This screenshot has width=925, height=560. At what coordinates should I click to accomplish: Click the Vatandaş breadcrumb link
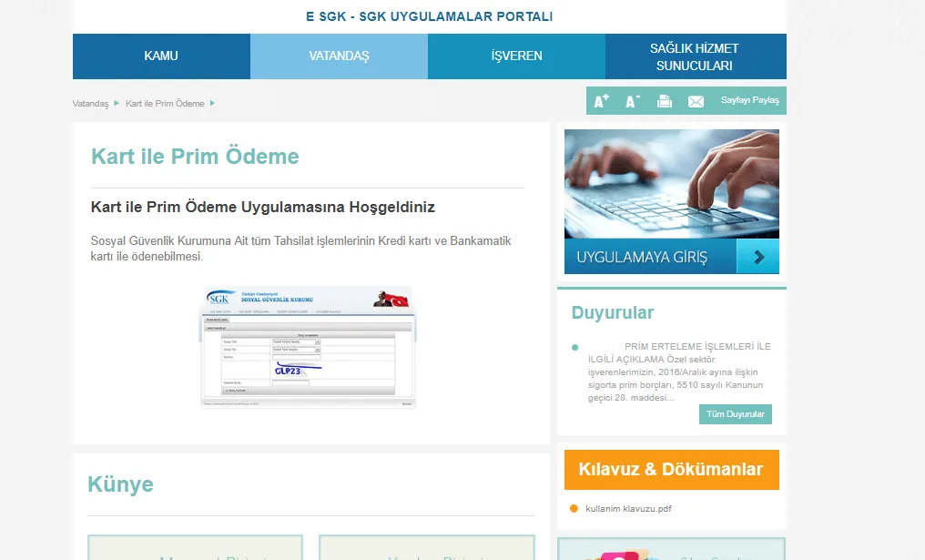click(90, 103)
